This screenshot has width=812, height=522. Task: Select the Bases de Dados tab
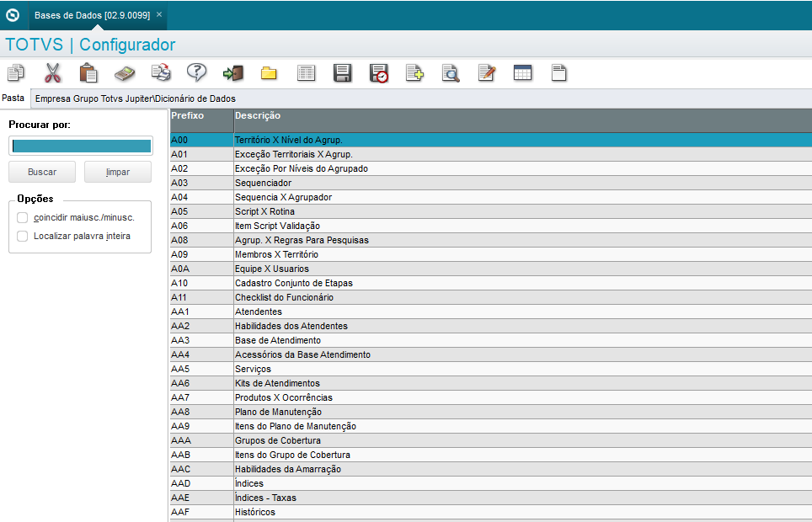(x=92, y=15)
